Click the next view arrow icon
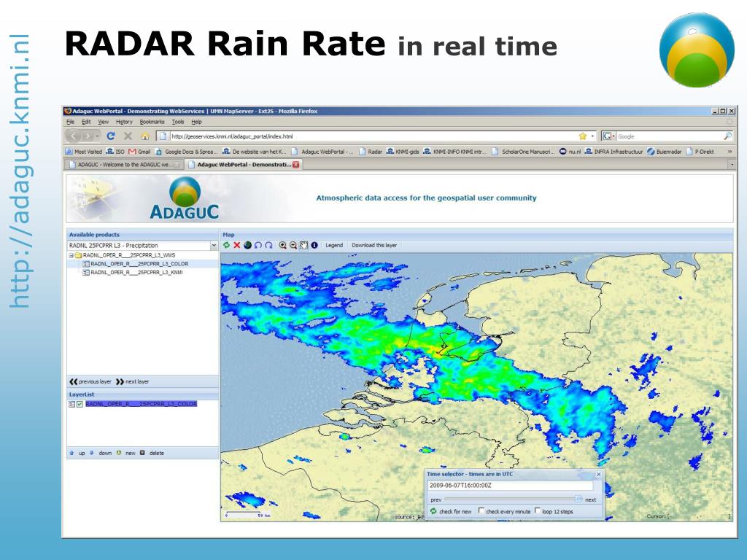 [x=268, y=245]
